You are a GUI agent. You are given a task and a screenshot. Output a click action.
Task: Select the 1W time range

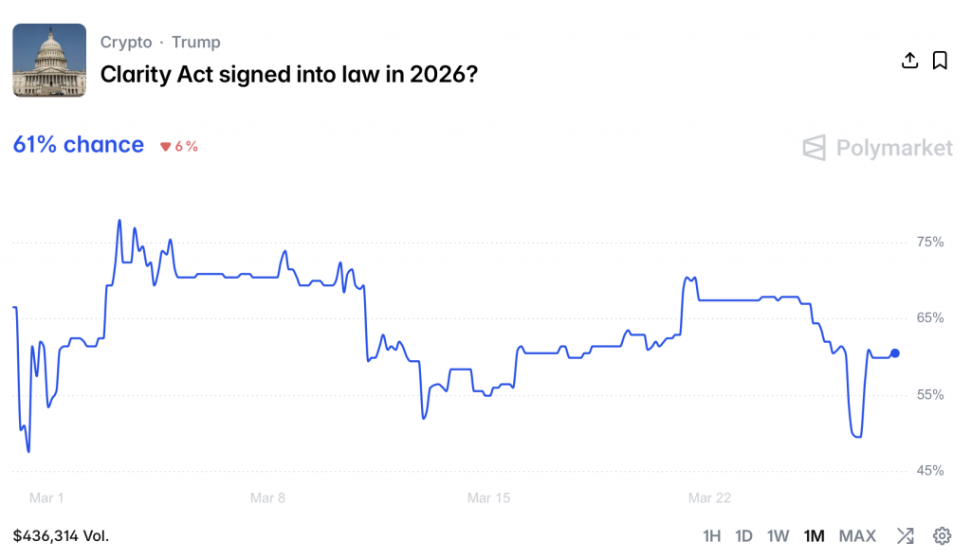[x=778, y=536]
